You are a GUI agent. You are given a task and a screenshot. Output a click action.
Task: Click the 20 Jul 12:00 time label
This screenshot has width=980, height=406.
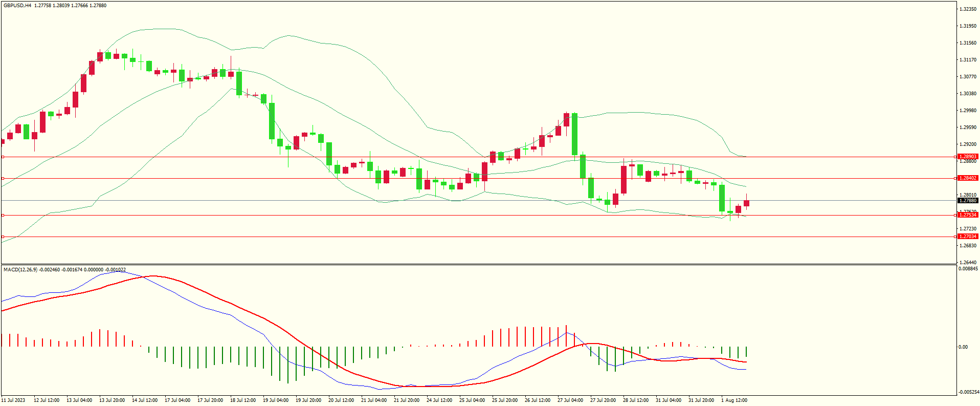341,400
